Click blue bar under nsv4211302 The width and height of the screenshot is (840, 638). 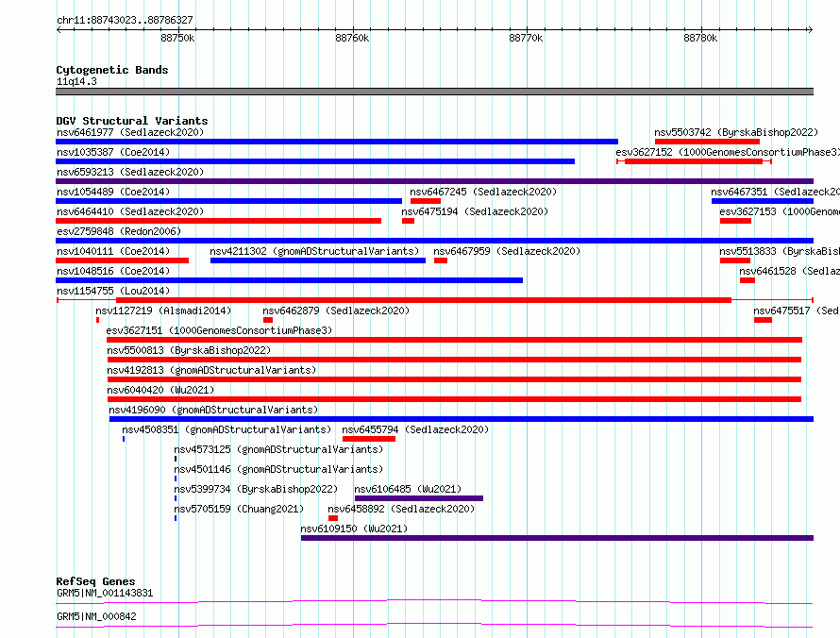click(318, 260)
